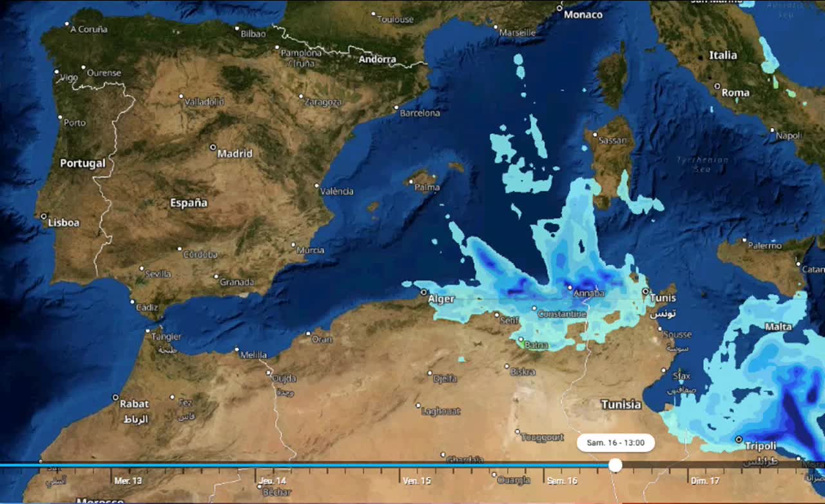Click the 'Sam. 16 - 13:00' time tooltip
Viewport: 825px width, 504px height.
tap(616, 443)
